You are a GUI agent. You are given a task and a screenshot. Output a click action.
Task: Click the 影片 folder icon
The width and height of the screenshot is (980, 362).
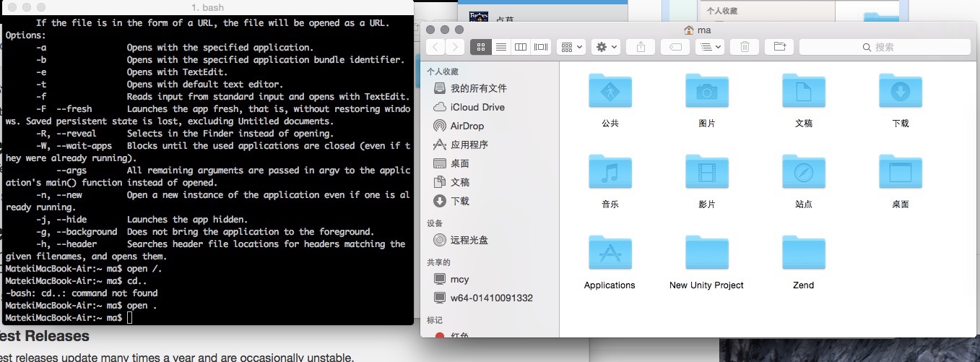tap(707, 171)
